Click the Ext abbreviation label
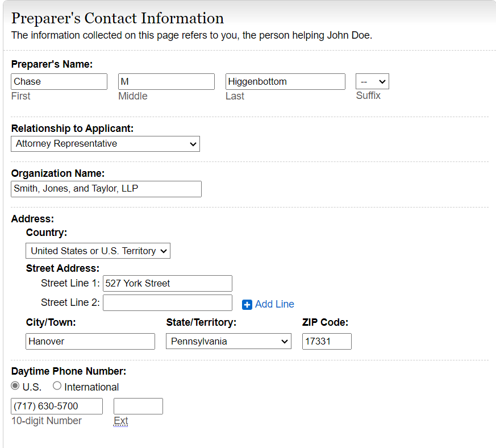Screen dimensions: 496x448 pyautogui.click(x=120, y=421)
